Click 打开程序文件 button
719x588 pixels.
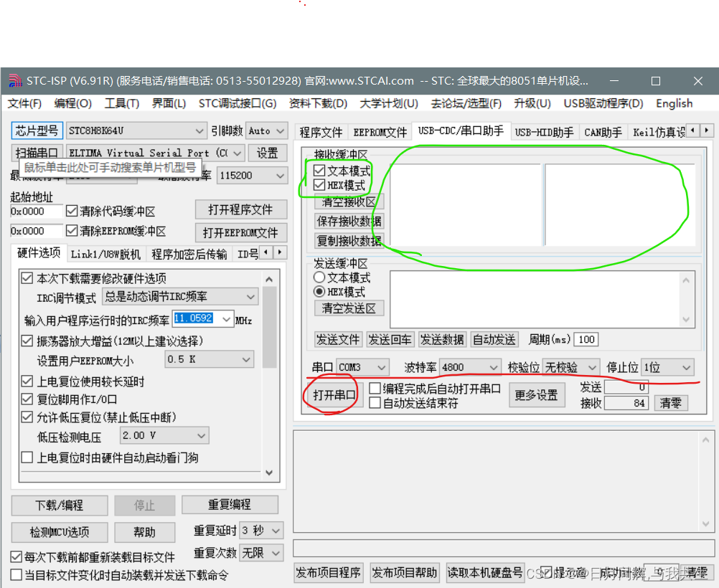tap(240, 209)
